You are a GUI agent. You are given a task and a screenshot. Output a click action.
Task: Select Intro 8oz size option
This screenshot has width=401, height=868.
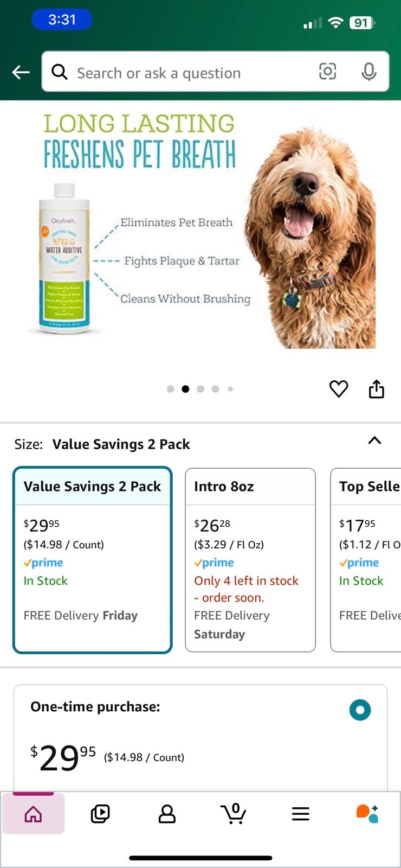coord(250,560)
